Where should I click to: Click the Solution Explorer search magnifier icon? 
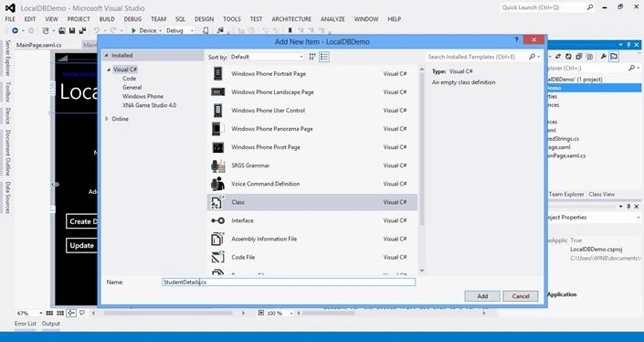tap(632, 68)
